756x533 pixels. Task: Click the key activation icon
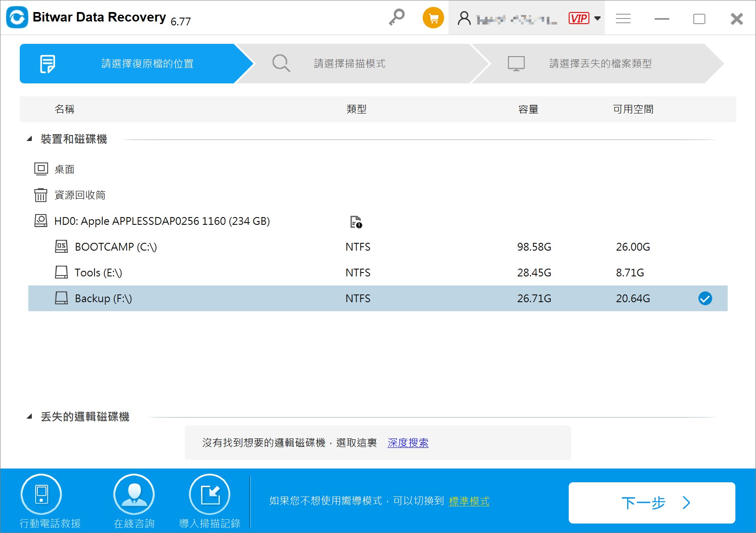click(396, 18)
